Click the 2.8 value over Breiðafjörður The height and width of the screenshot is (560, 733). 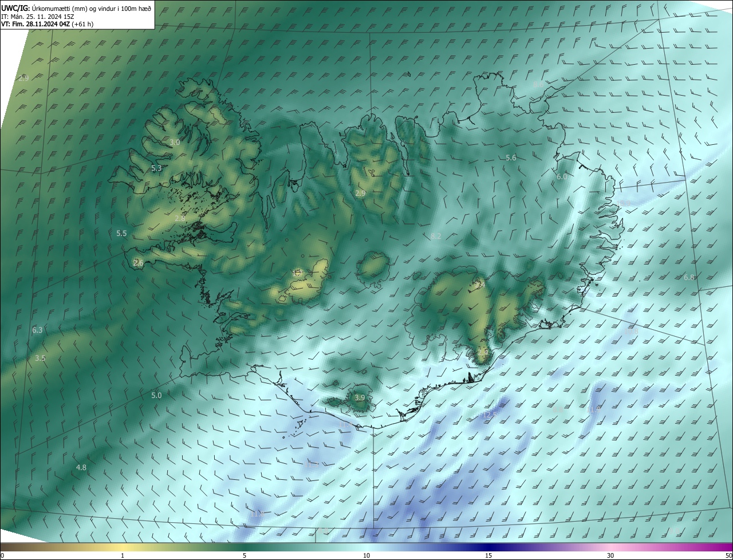coord(180,218)
